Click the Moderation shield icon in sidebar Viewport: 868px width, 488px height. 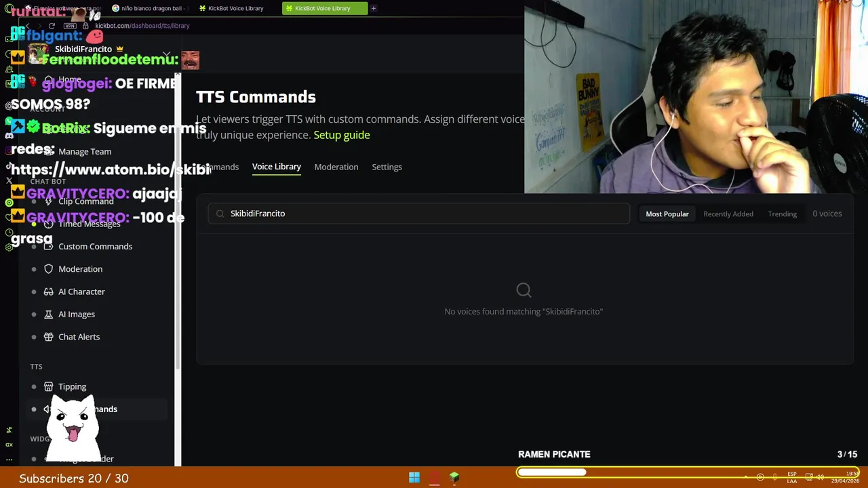[48, 269]
